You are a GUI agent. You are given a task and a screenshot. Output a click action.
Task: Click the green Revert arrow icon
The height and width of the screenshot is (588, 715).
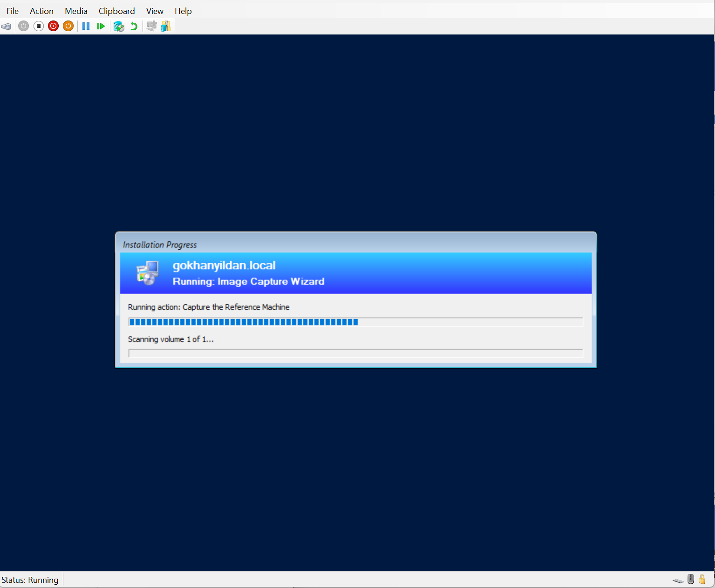[x=134, y=26]
